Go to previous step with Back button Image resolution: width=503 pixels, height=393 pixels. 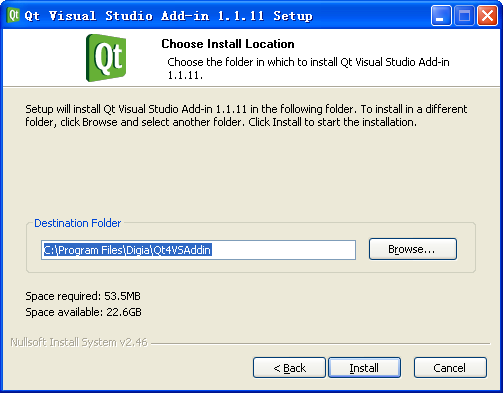tap(289, 368)
